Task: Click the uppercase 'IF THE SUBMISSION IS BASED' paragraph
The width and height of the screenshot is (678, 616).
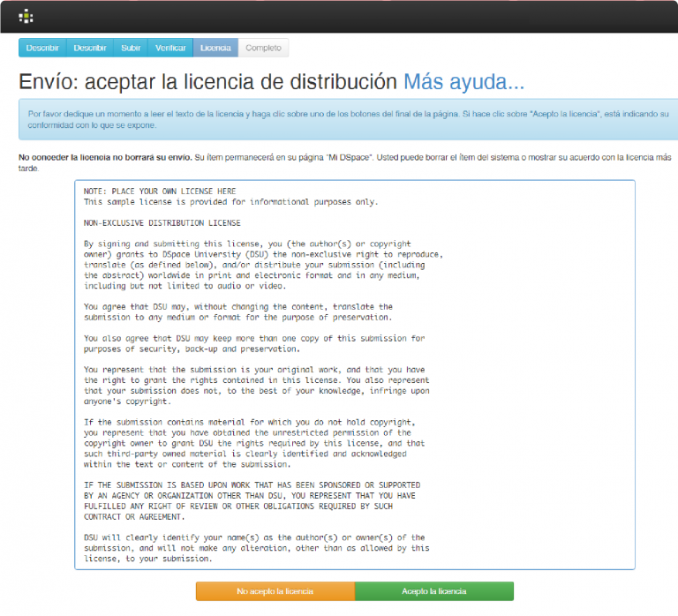Action: tap(252, 500)
